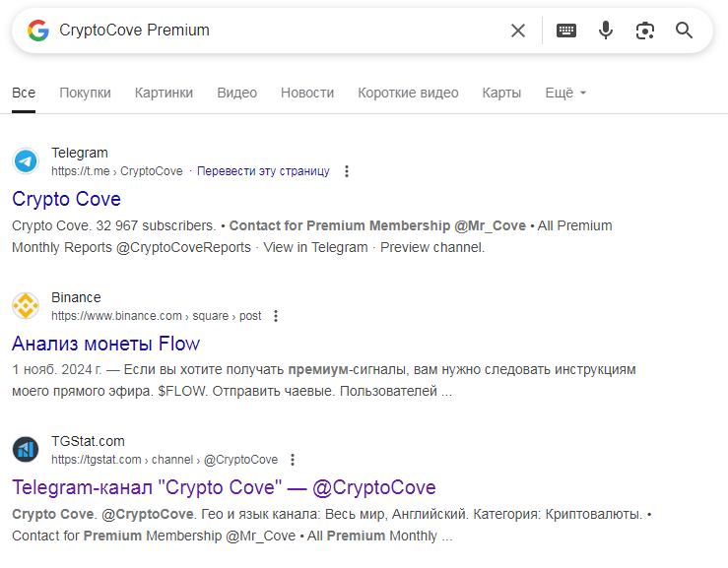Click the Google logo icon

[38, 31]
